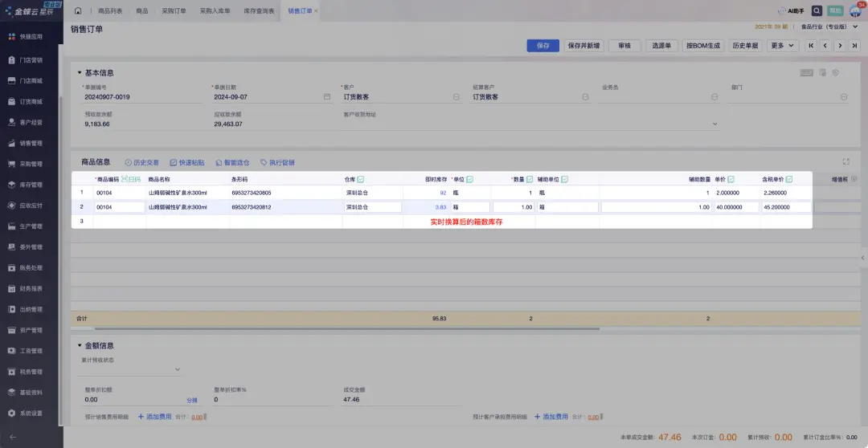868x448 pixels.
Task: Toggle the checkbox next to 仓库 column header
Action: click(360, 179)
